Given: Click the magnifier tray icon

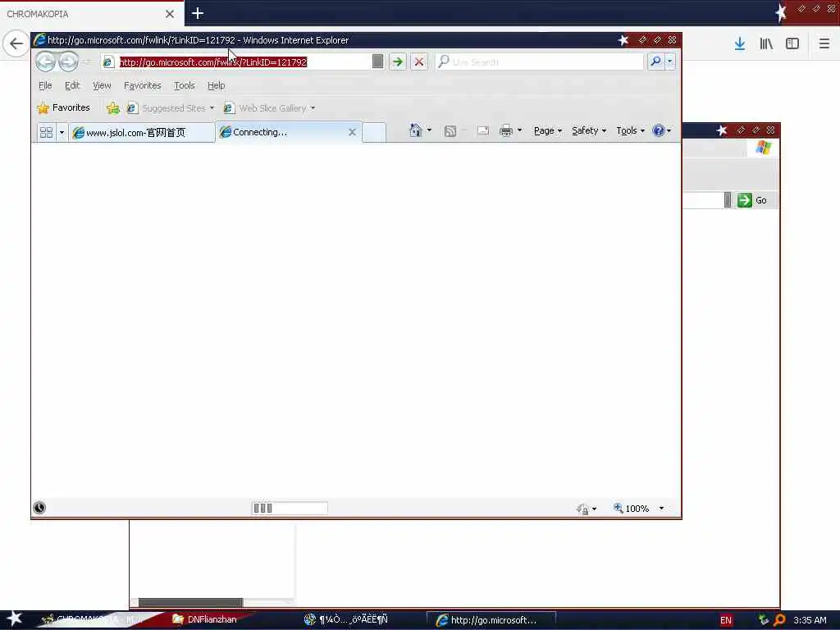Looking at the screenshot, I should click(x=779, y=620).
